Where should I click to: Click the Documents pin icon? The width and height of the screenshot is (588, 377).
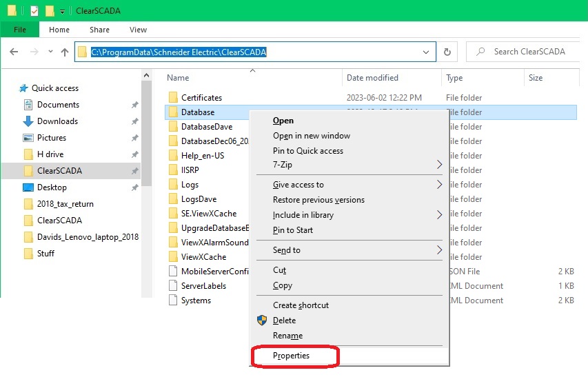pyautogui.click(x=134, y=105)
